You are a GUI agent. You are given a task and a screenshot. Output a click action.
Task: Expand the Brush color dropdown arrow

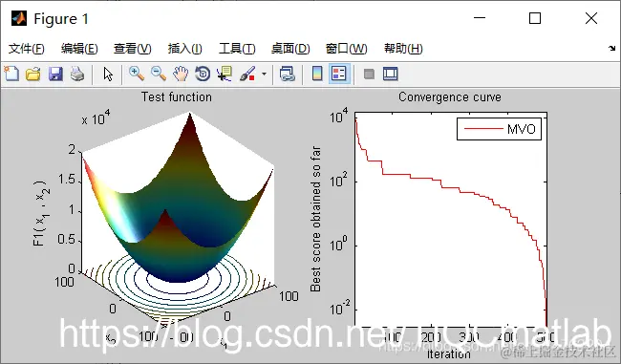click(x=264, y=74)
